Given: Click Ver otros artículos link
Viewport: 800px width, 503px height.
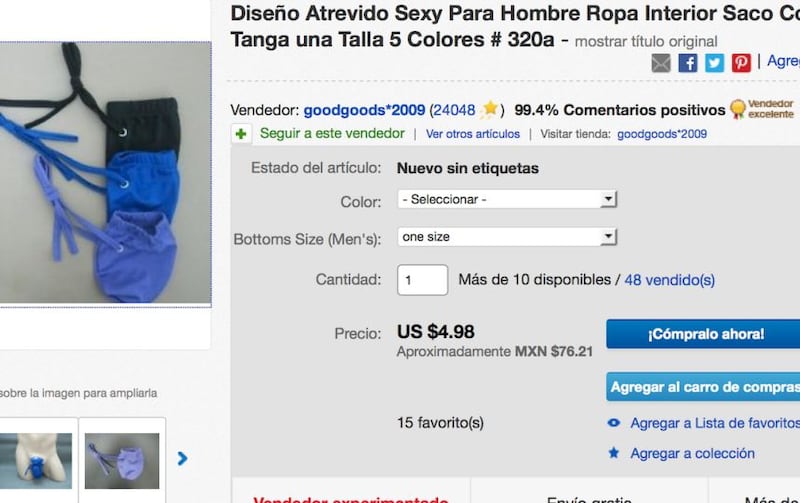Looking at the screenshot, I should [x=473, y=134].
